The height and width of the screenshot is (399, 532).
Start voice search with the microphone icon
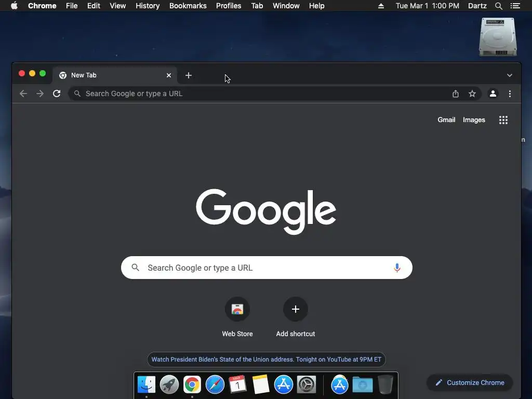pyautogui.click(x=396, y=268)
